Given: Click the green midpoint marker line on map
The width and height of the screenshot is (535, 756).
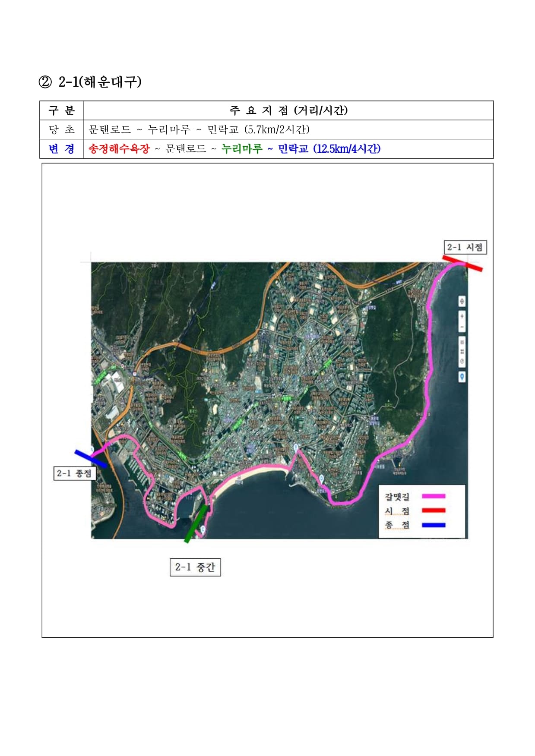Looking at the screenshot, I should pyautogui.click(x=196, y=524).
